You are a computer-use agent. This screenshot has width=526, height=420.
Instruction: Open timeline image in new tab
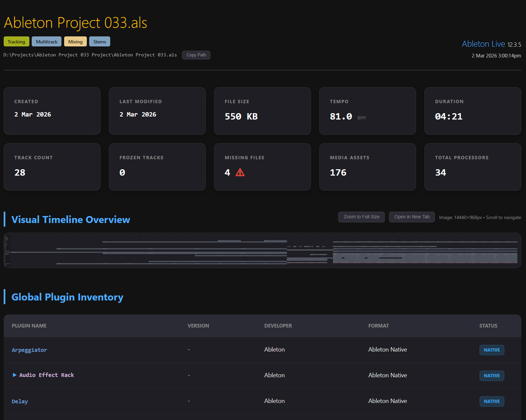click(411, 217)
